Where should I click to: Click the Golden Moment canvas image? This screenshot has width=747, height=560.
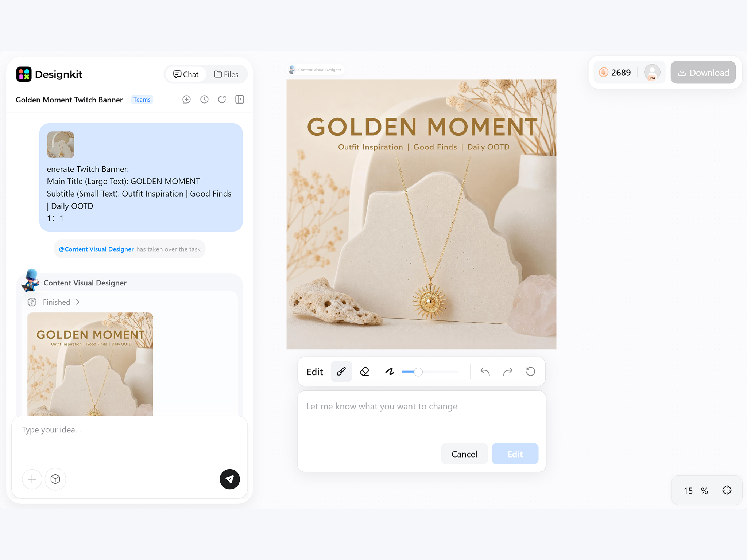[421, 214]
